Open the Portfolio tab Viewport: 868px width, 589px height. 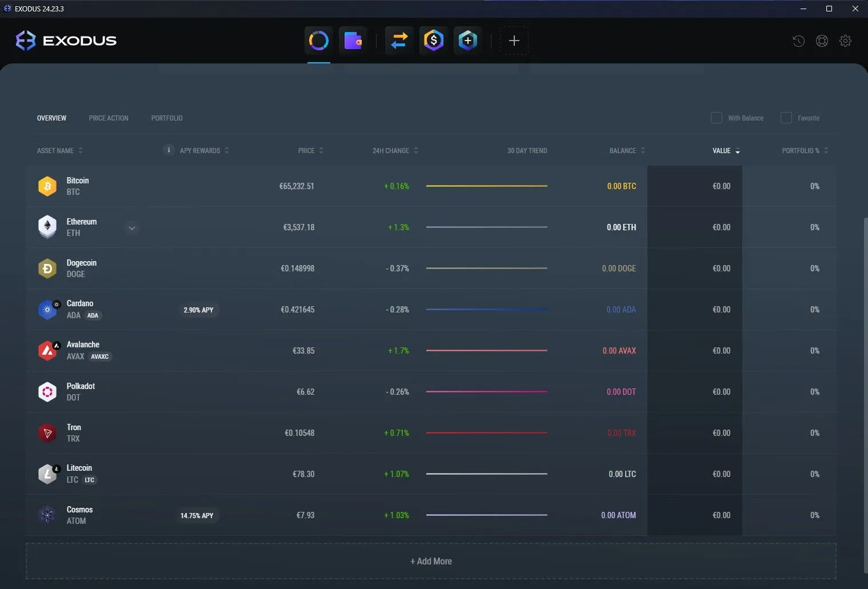(x=166, y=118)
